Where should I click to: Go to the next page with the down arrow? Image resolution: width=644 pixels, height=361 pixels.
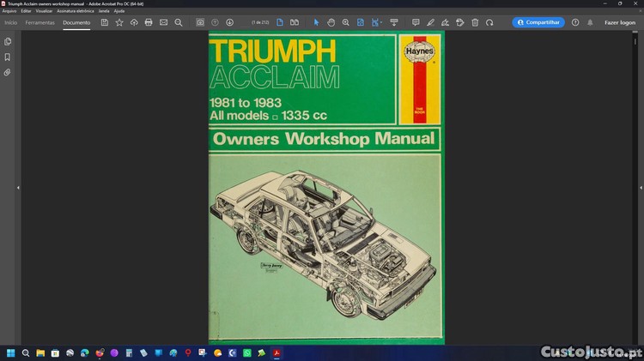[x=229, y=22]
